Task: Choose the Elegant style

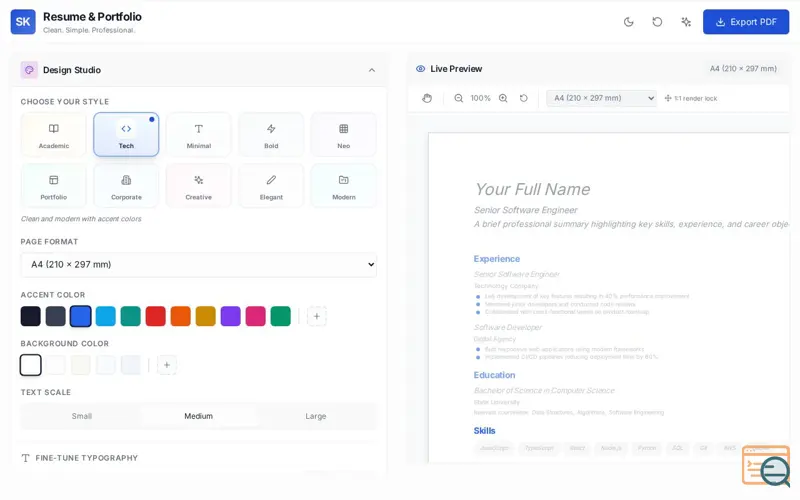Action: click(271, 186)
